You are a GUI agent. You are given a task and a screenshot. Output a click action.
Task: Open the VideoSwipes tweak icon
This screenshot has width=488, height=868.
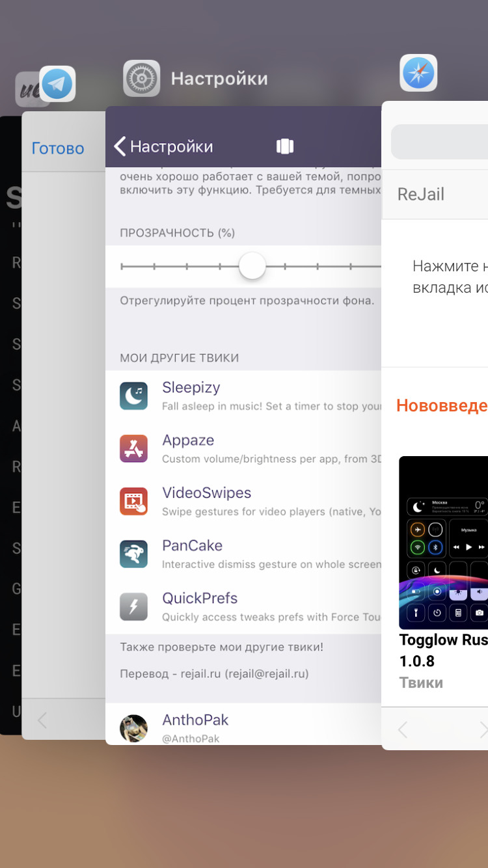[x=134, y=501]
